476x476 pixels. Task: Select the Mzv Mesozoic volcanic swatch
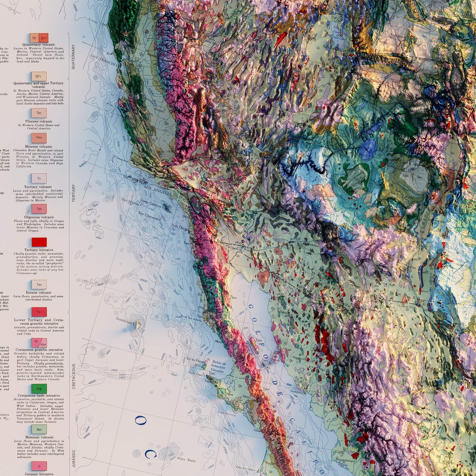coord(39,430)
